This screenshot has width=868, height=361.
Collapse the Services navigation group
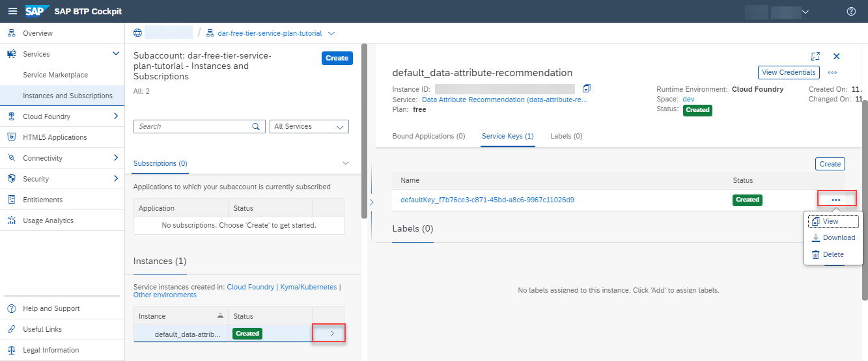point(116,54)
